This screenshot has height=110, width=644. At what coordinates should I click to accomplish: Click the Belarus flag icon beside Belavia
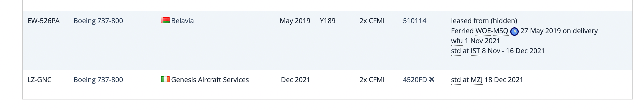tap(165, 21)
